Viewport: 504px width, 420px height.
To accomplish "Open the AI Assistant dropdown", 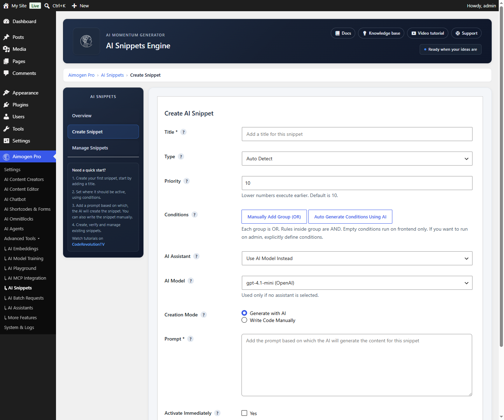I will pos(357,258).
